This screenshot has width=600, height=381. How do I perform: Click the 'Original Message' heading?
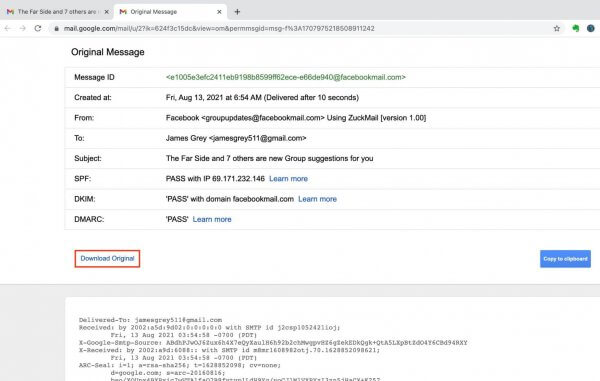(x=108, y=52)
